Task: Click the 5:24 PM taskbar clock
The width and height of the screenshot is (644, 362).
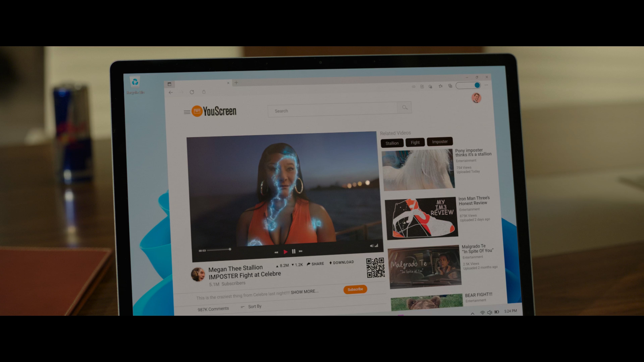Action: pyautogui.click(x=511, y=311)
